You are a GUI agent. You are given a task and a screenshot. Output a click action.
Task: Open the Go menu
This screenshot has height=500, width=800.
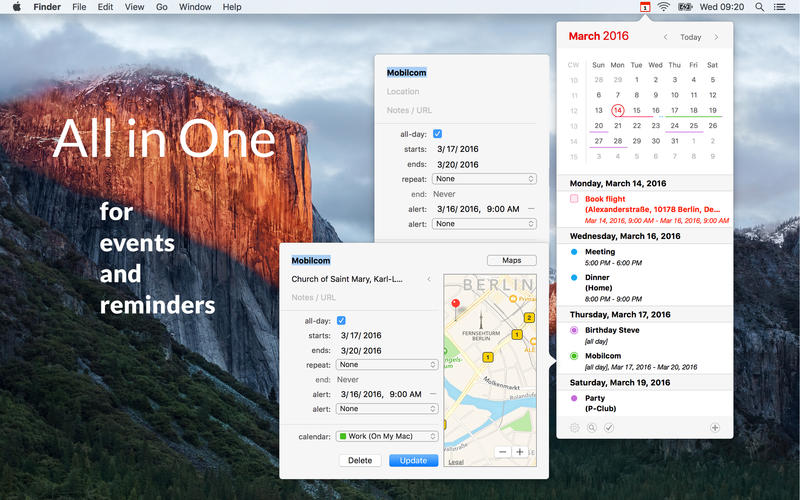162,7
